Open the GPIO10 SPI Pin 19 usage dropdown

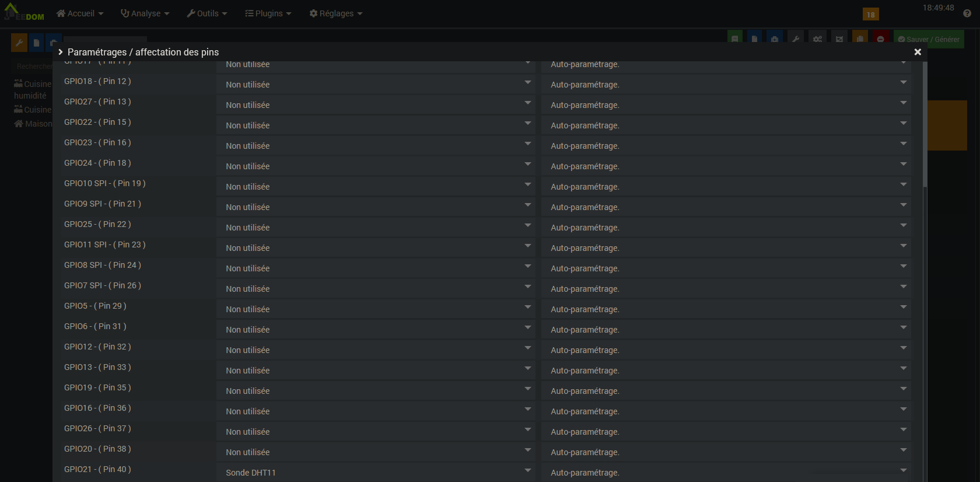coord(376,187)
